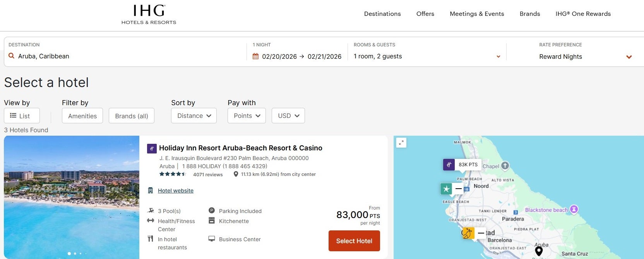Click Holiday Inn Resort Aruba-Beach Resort & Casino title

click(x=241, y=148)
